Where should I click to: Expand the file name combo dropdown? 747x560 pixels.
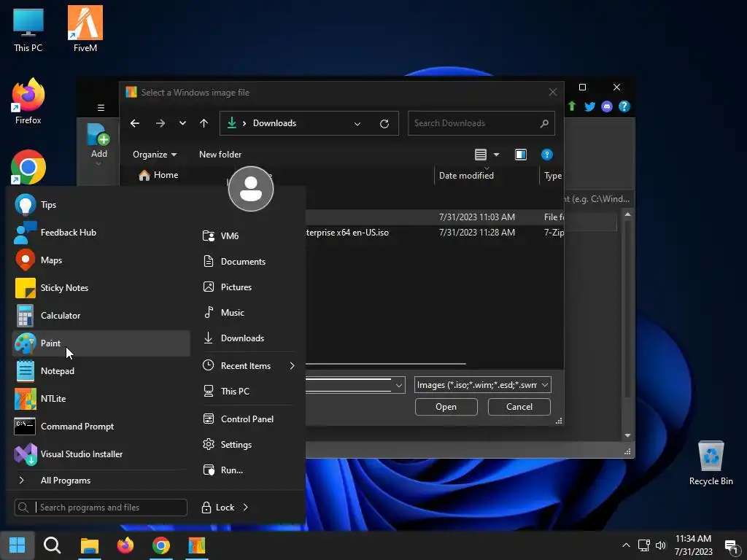coord(399,385)
